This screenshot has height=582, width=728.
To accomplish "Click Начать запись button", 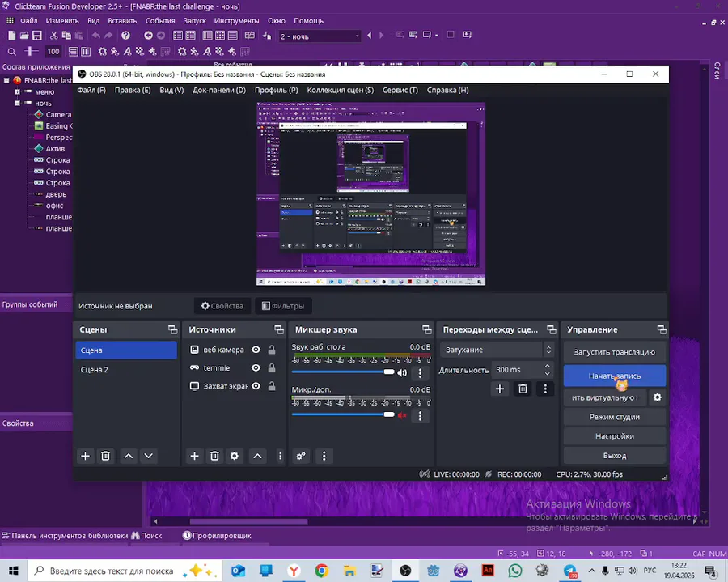I will [614, 376].
